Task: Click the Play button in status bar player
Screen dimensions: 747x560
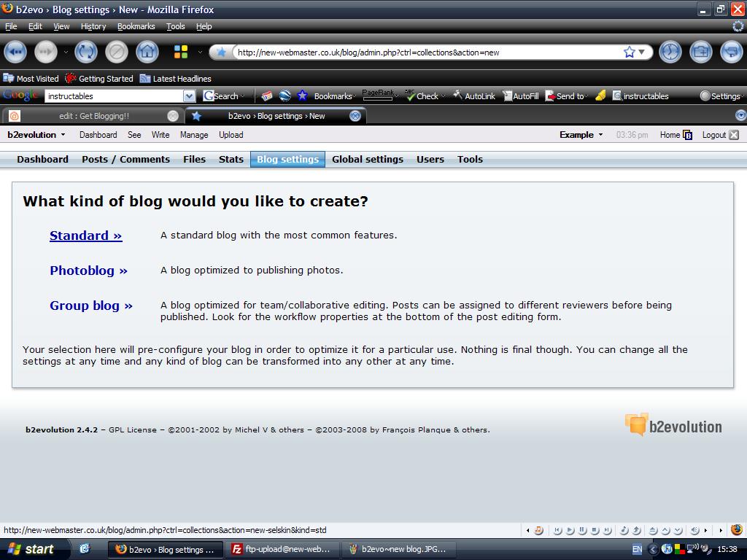Action: pos(570,530)
